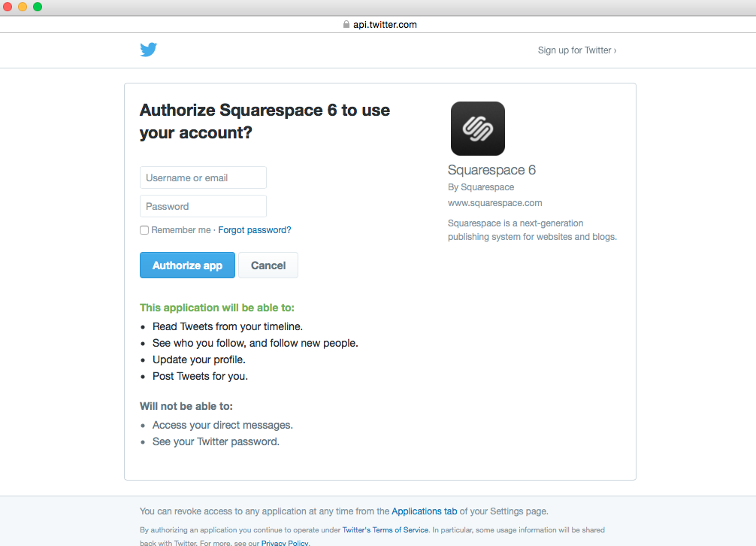Focus the Username or email field

coord(203,177)
